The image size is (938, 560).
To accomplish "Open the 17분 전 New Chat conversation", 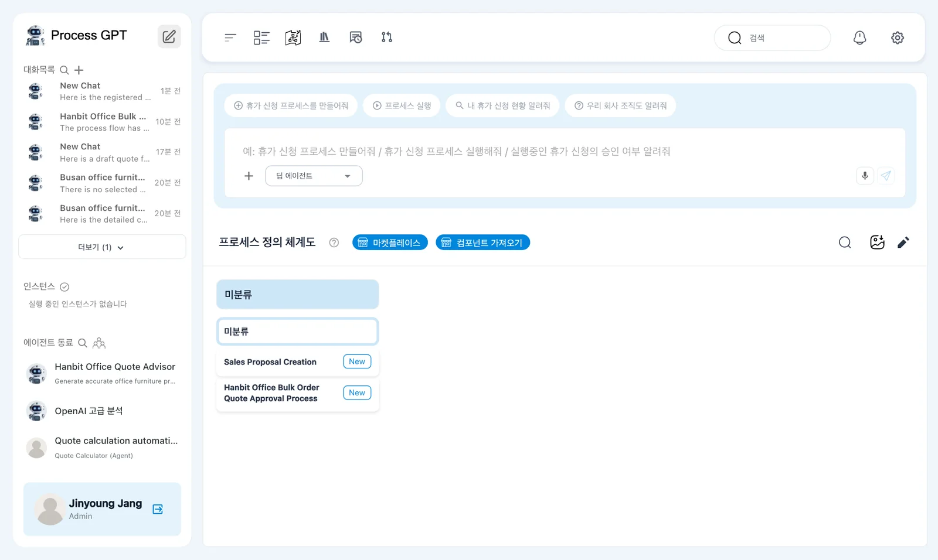I will pyautogui.click(x=103, y=152).
